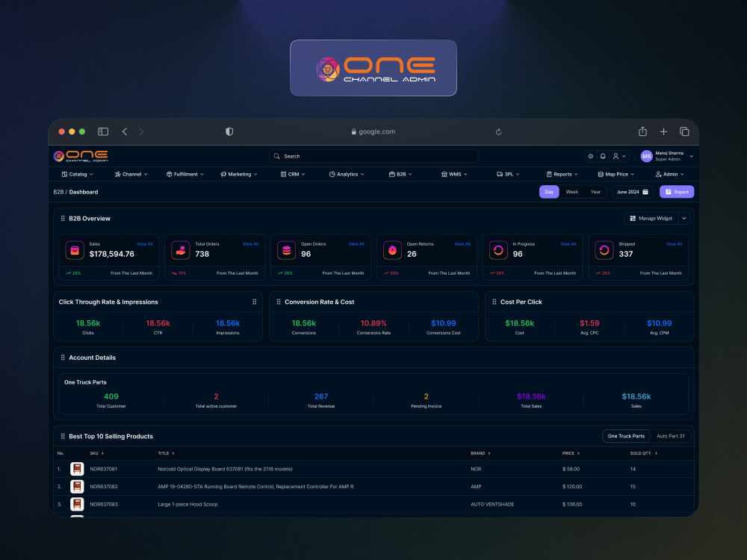Expand the Admin navigation dropdown
747x560 pixels.
[x=670, y=174]
